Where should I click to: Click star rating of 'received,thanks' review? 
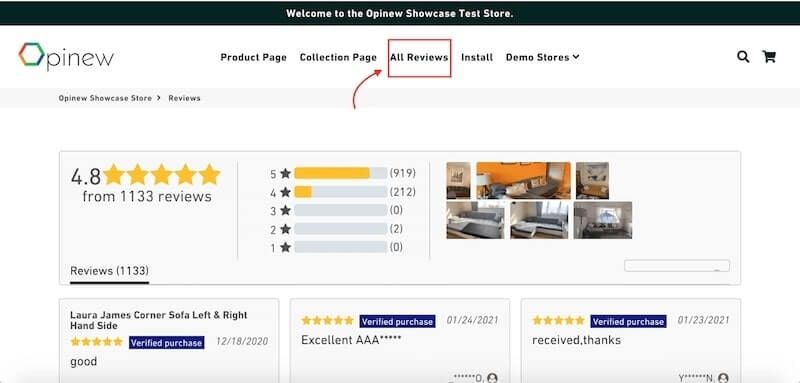pyautogui.click(x=559, y=321)
